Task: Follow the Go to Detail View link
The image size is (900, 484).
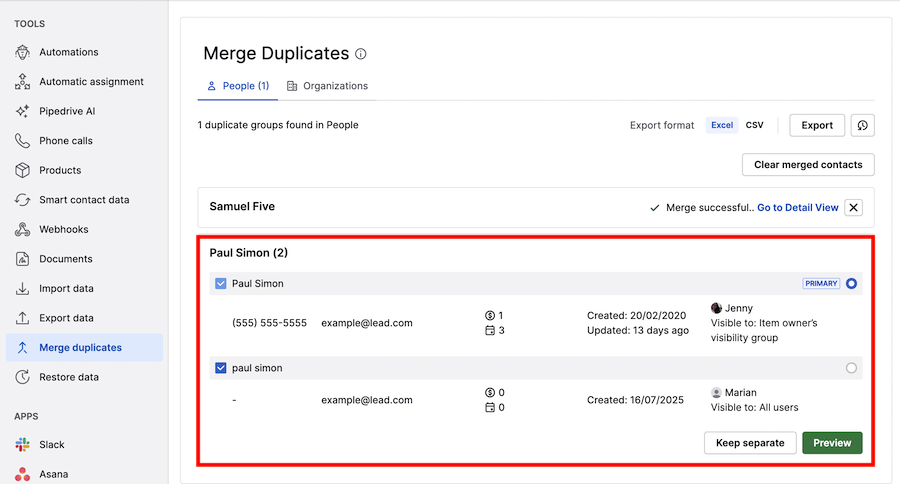Action: (x=798, y=208)
